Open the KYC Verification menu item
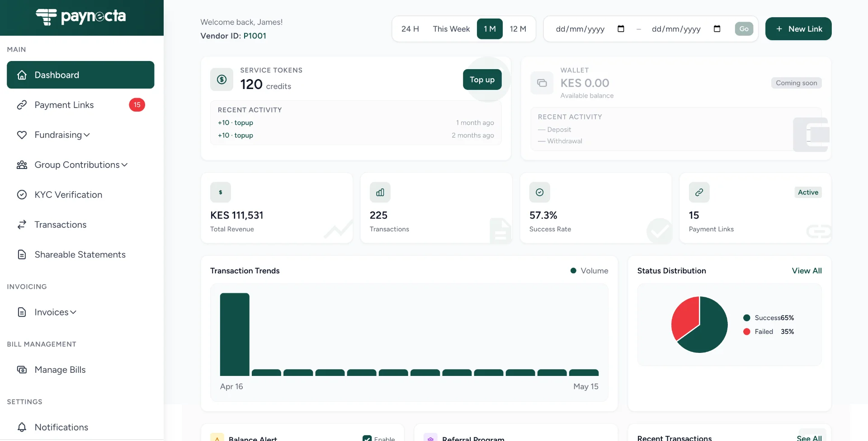 point(80,195)
